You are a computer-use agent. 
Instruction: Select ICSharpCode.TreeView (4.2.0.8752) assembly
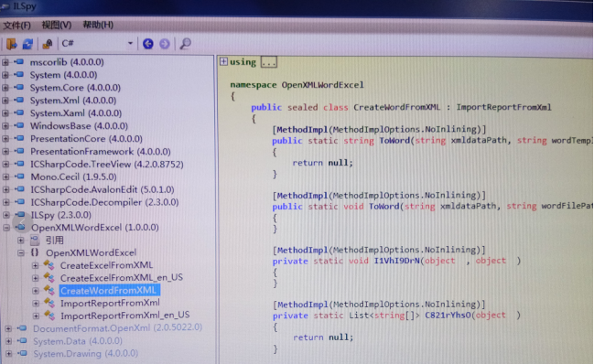pyautogui.click(x=107, y=165)
